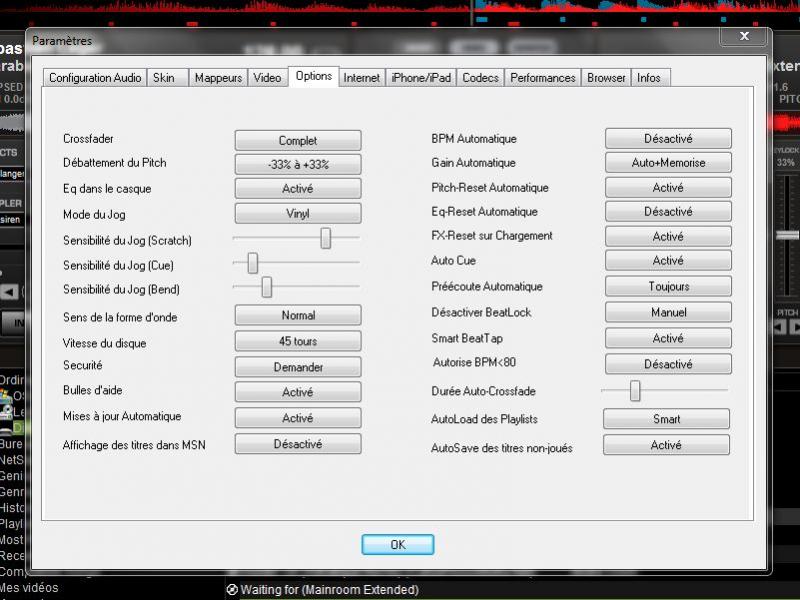Viewport: 800px width, 600px height.
Task: Change Débattement du Pitch range -33% à +33%
Action: pos(298,164)
